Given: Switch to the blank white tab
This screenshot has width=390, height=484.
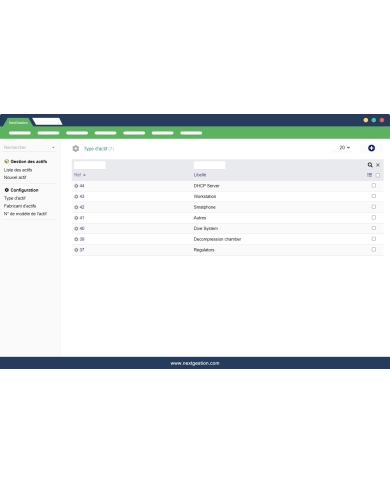Looking at the screenshot, I should pos(47,121).
